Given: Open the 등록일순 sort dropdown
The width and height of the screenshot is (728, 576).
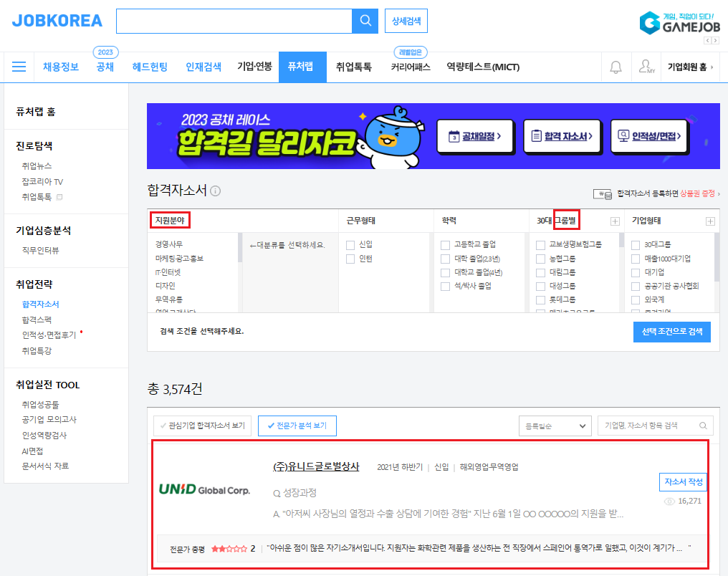Looking at the screenshot, I should point(555,426).
